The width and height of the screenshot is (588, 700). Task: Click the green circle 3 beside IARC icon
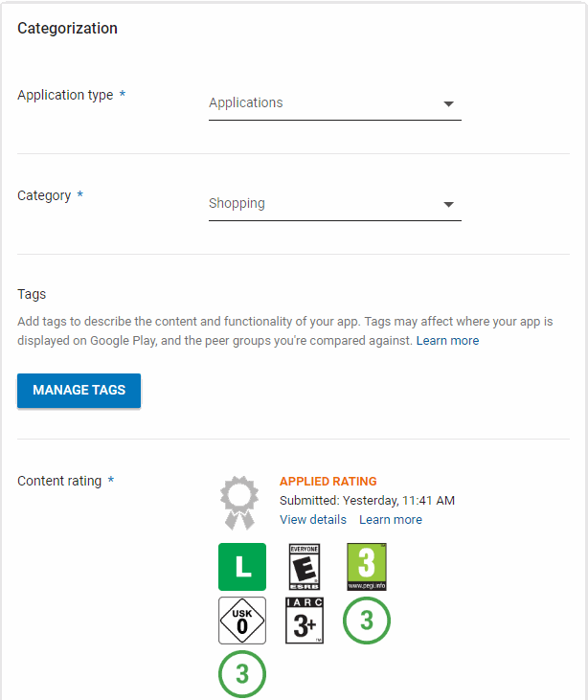[367, 621]
